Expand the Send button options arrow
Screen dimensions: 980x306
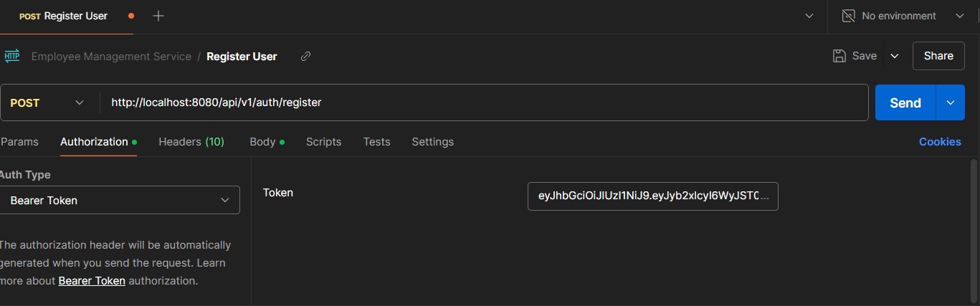tap(951, 102)
